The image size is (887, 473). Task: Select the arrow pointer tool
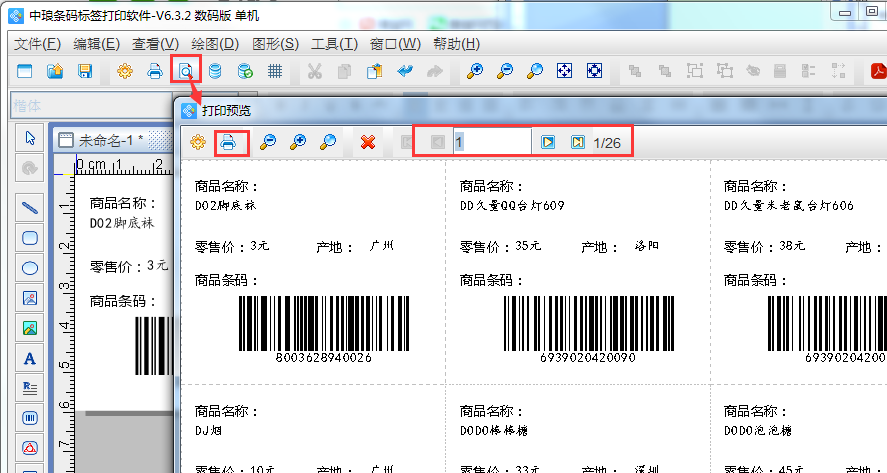(x=30, y=138)
